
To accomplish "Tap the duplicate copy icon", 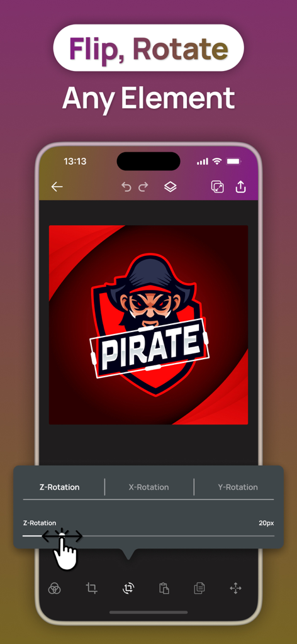I will click(199, 589).
